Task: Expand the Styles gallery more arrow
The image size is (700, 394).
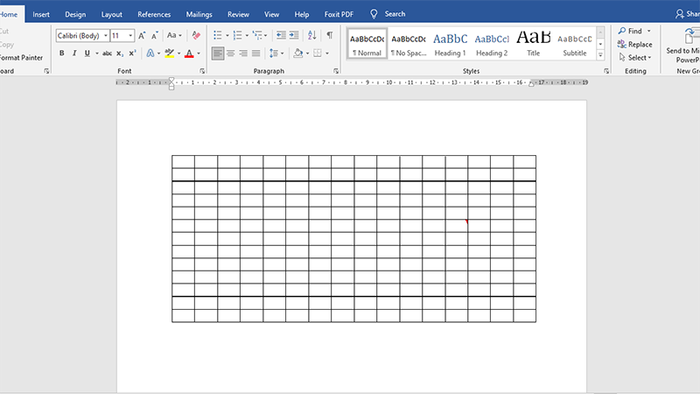Action: coord(600,55)
